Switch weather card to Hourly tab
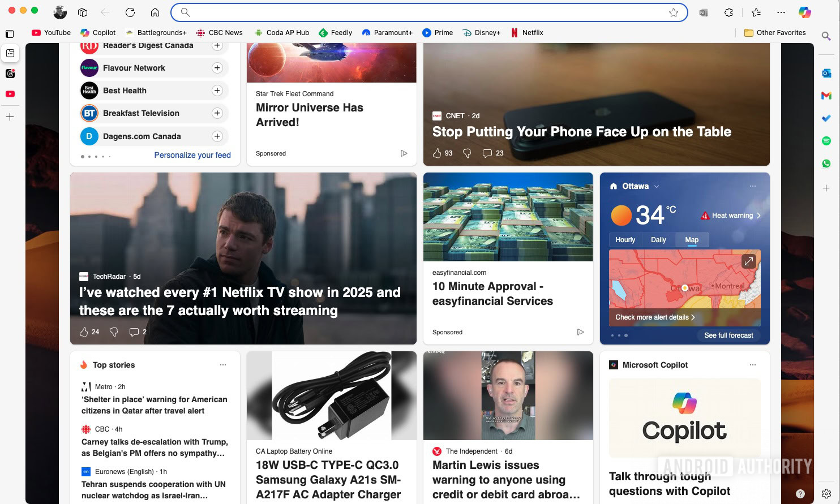 tap(625, 240)
